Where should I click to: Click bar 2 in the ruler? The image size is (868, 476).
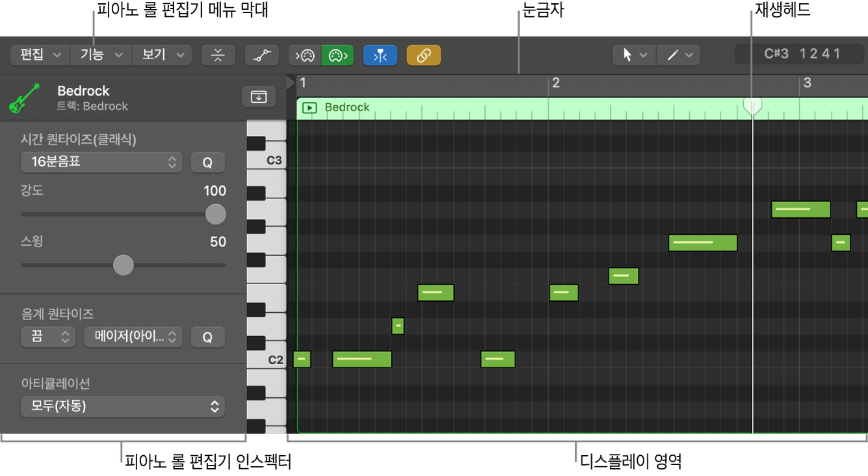pyautogui.click(x=555, y=83)
